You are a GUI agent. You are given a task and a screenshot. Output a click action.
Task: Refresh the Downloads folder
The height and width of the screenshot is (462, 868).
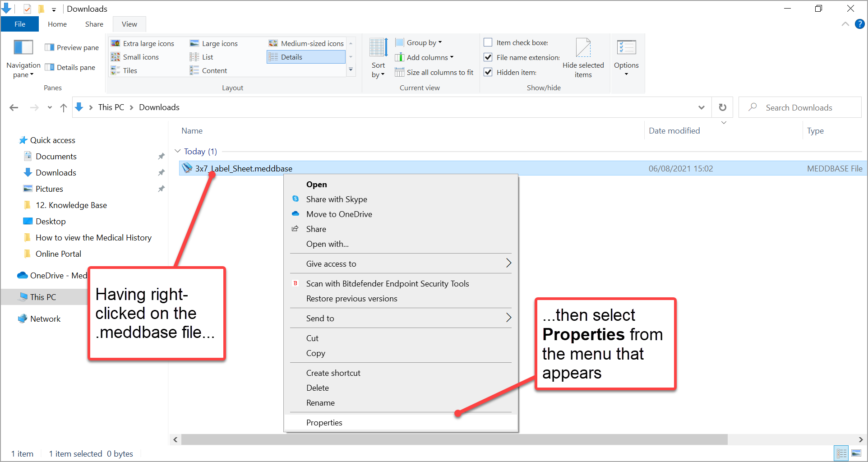722,107
